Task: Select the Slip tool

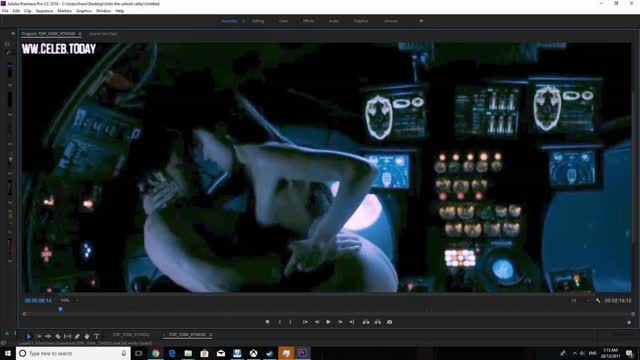Action: tap(67, 336)
